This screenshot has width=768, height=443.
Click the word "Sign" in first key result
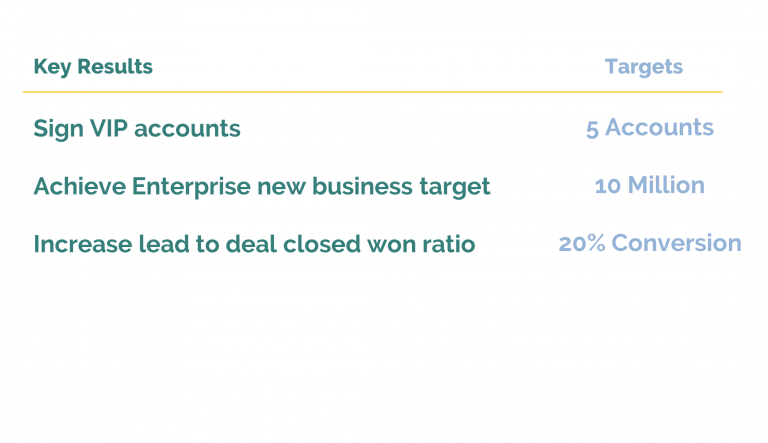(x=56, y=129)
